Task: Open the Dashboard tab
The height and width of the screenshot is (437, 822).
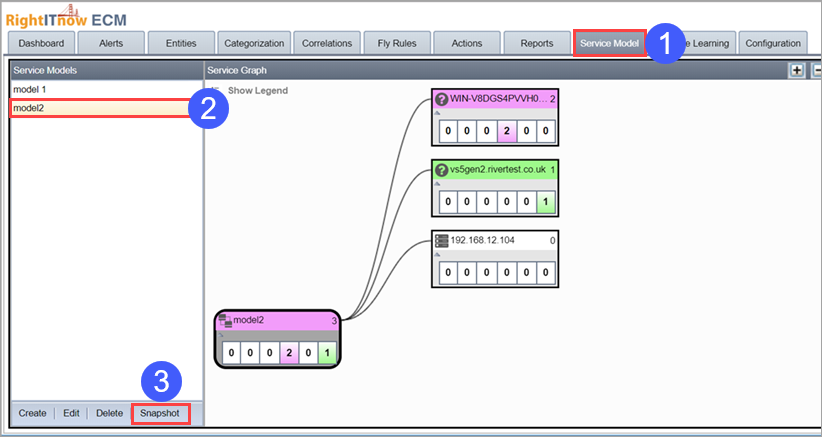Action: point(41,43)
